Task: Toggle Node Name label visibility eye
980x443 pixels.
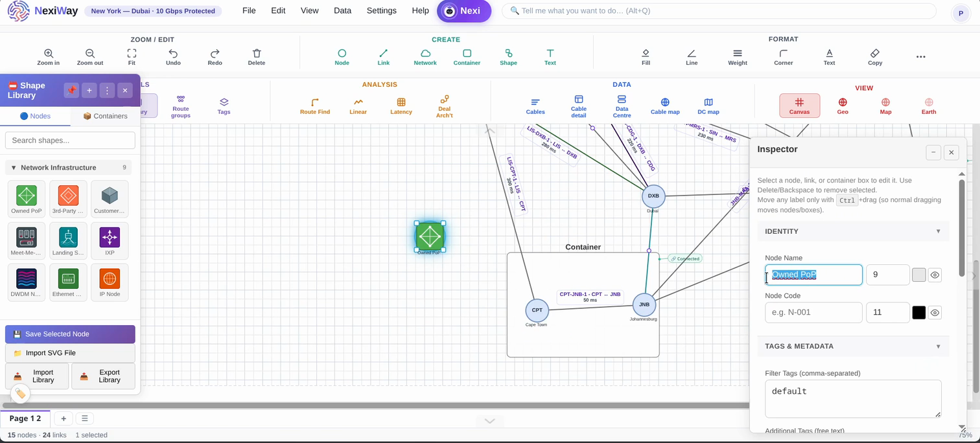Action: click(x=935, y=275)
